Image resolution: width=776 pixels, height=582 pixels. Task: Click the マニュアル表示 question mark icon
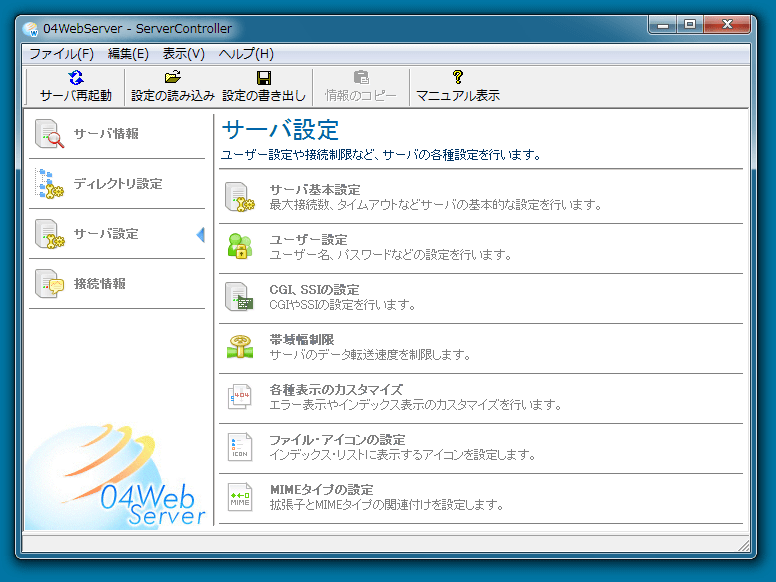[458, 77]
